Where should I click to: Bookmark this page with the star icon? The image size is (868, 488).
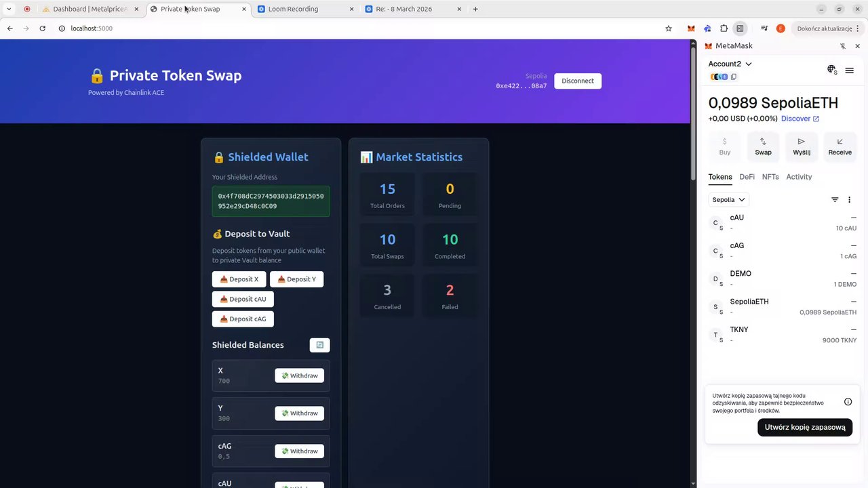tap(669, 28)
